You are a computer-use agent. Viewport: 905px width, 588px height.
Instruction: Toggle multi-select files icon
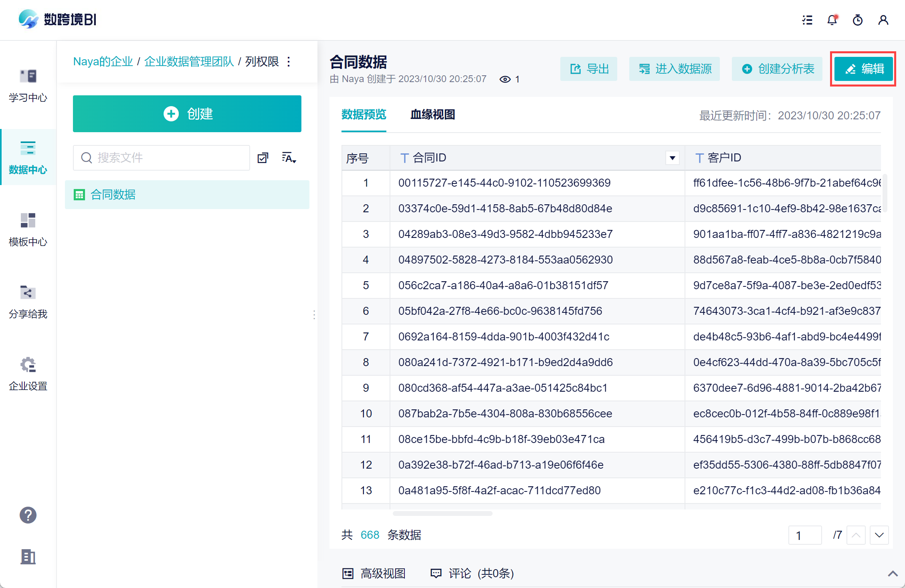263,158
